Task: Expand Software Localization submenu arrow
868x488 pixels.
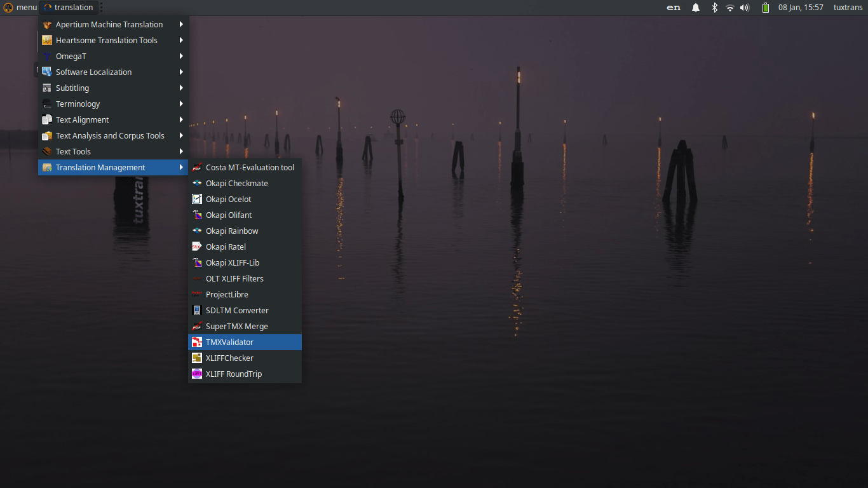Action: (181, 72)
